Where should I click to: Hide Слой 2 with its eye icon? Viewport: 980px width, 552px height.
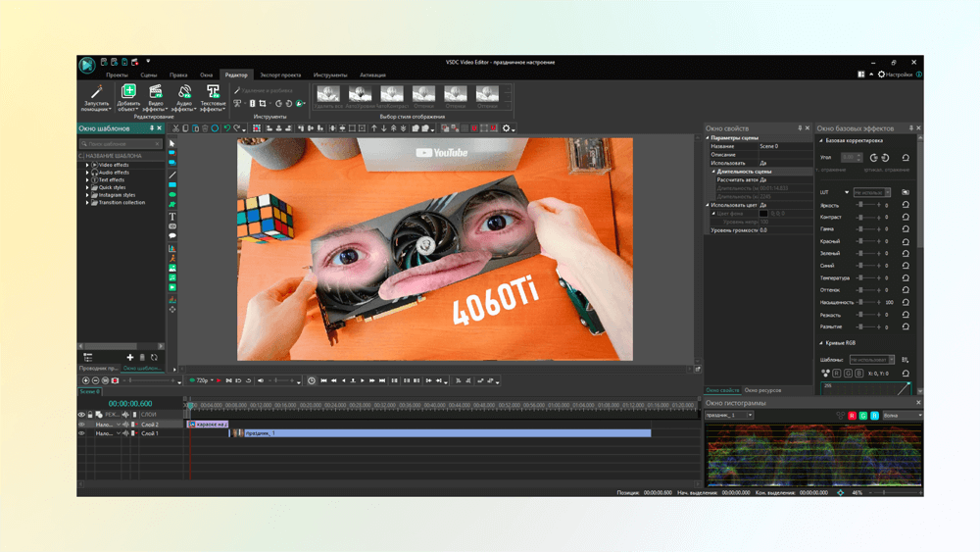coord(81,425)
